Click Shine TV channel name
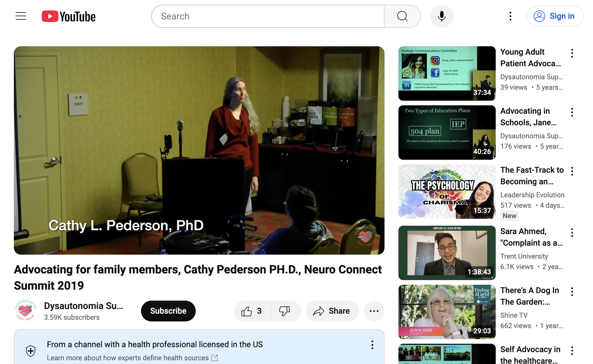The width and height of the screenshot is (593, 364). 514,315
